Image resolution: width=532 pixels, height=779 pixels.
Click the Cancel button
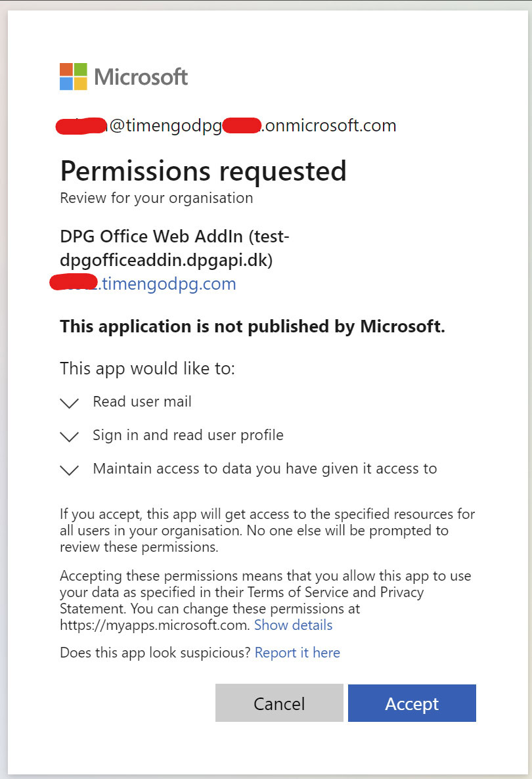tap(279, 703)
